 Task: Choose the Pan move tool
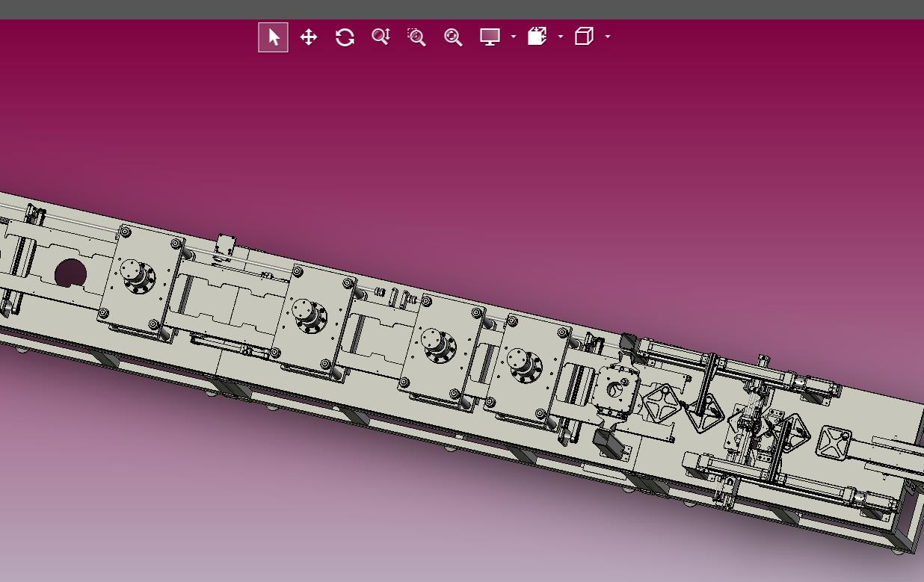(309, 37)
